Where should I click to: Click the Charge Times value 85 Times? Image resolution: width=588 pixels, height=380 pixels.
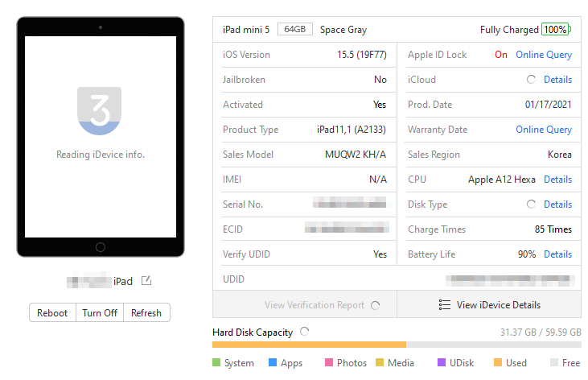click(x=553, y=229)
